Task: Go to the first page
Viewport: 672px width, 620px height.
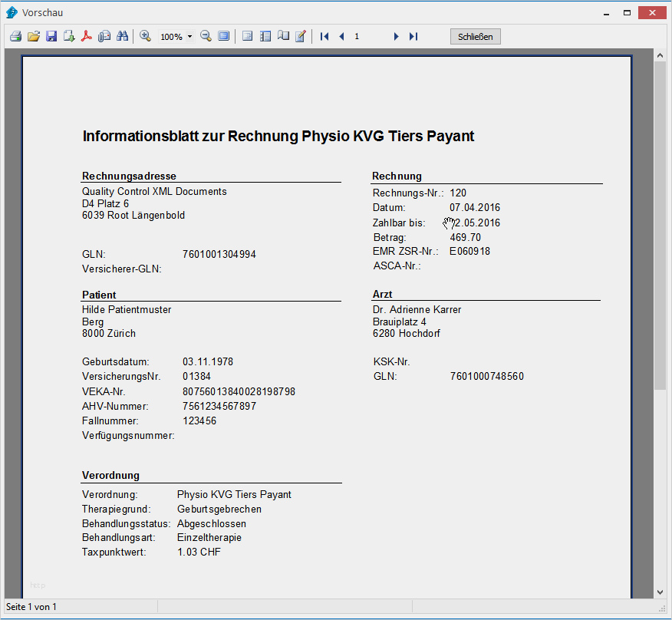Action: tap(324, 36)
